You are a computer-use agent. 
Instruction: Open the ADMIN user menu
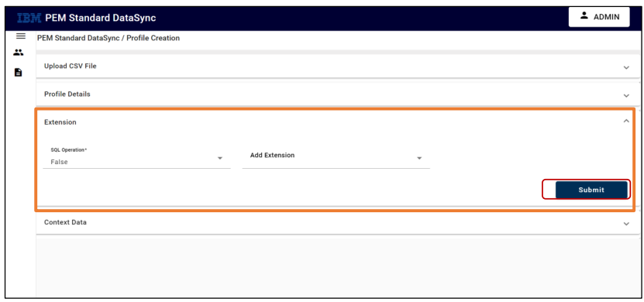[599, 17]
